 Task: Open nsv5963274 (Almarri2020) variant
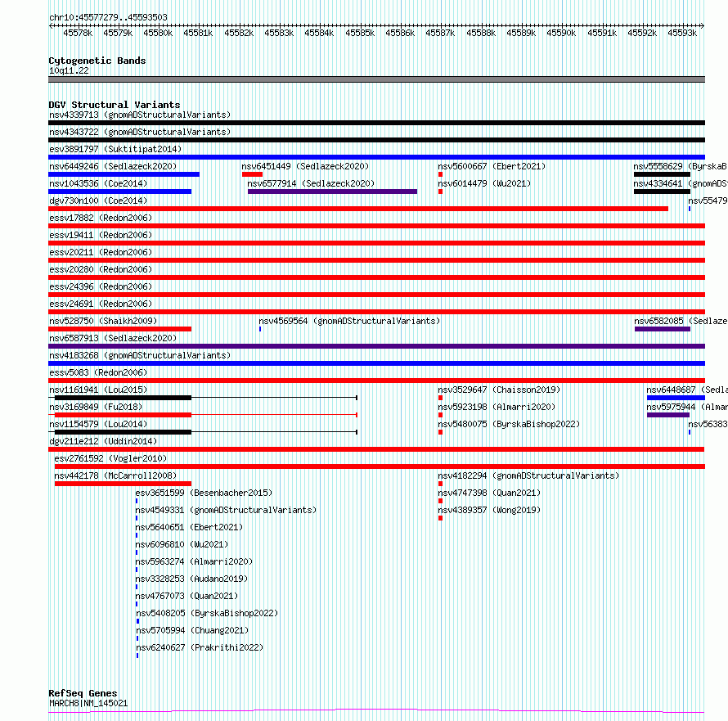[x=194, y=561]
